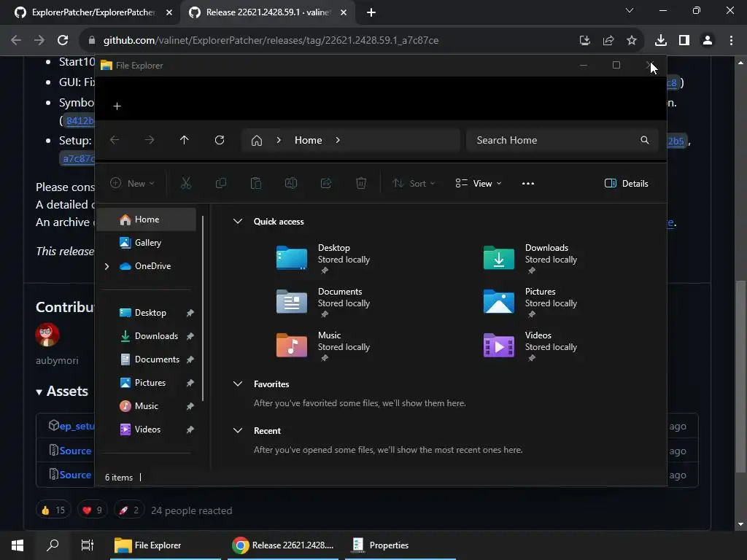Open the Sort dropdown menu
The height and width of the screenshot is (560, 747).
(x=414, y=183)
